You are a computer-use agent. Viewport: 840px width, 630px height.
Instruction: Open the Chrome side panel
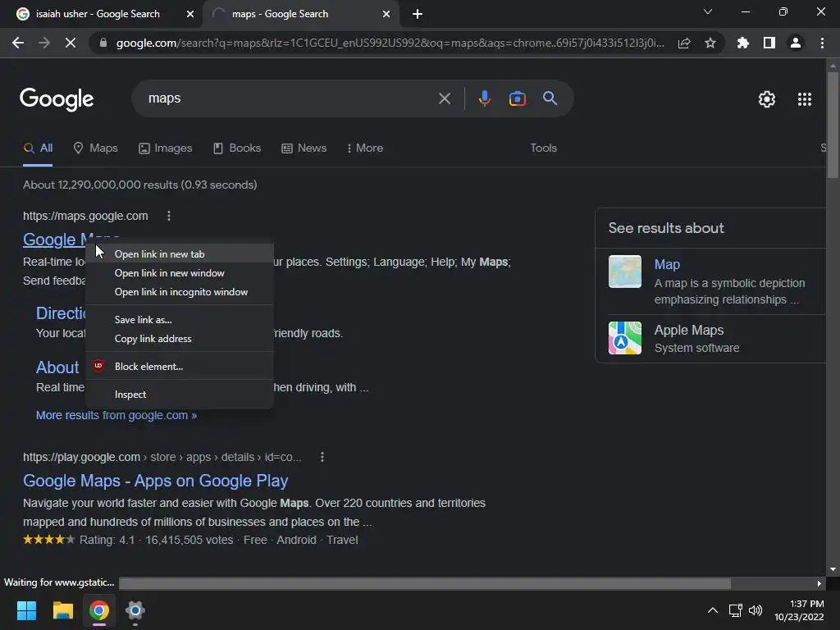pyautogui.click(x=769, y=43)
